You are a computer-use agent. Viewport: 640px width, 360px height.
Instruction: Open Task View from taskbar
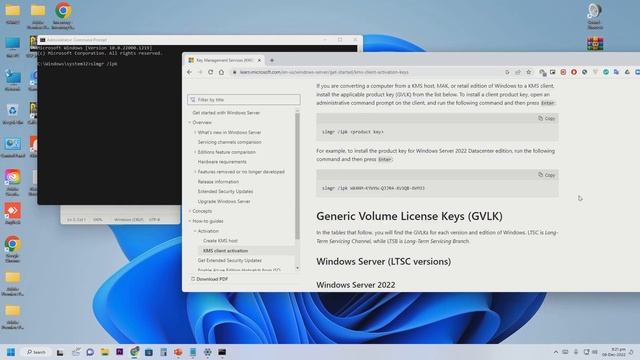coord(60,352)
